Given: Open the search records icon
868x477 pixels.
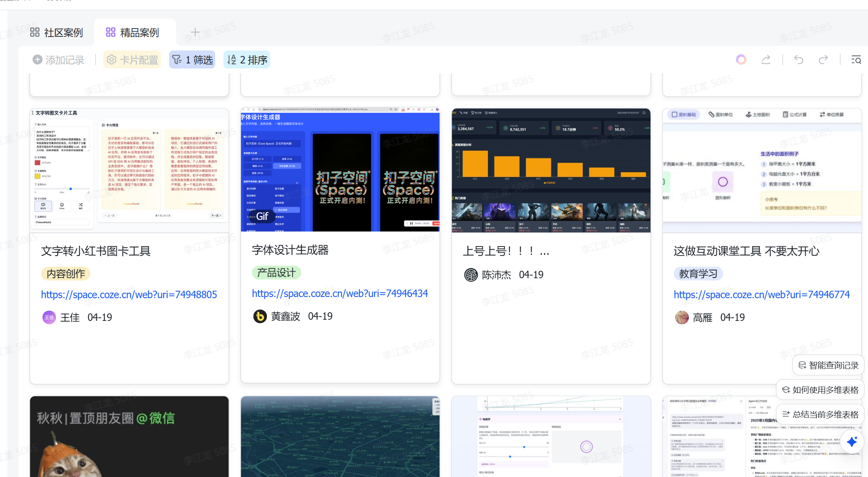Looking at the screenshot, I should (x=856, y=60).
